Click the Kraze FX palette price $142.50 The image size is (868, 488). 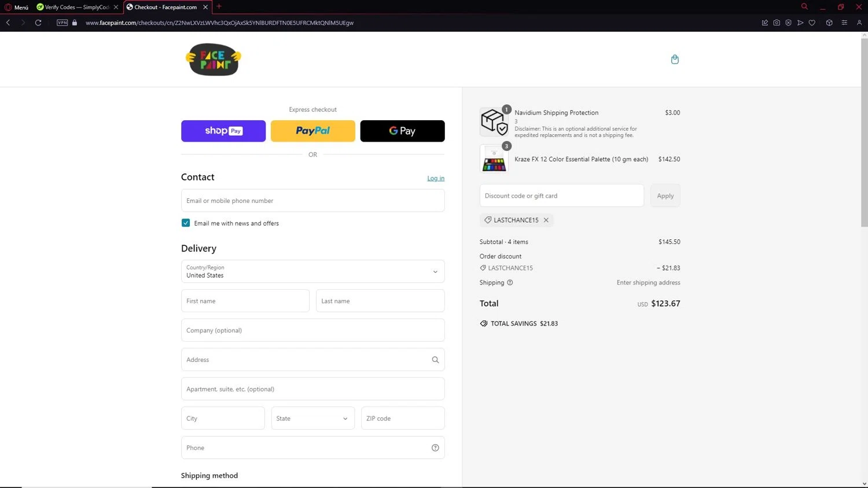670,159
